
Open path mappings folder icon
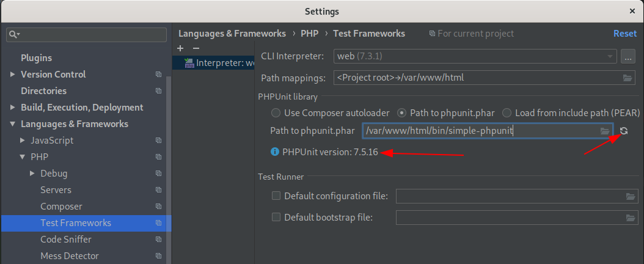(628, 78)
